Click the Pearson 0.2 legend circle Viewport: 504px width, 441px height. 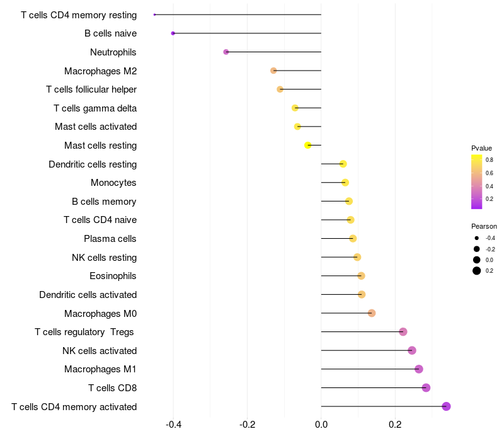click(477, 271)
